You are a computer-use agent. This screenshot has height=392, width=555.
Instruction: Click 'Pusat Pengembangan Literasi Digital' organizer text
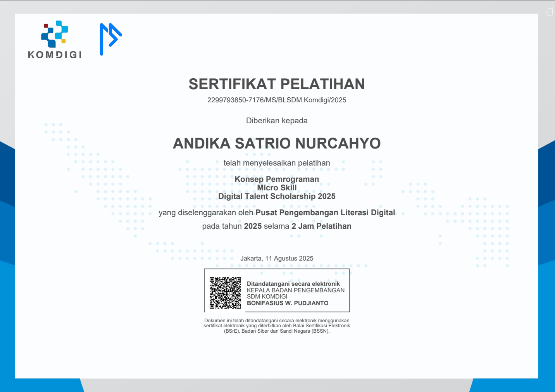[x=325, y=212]
